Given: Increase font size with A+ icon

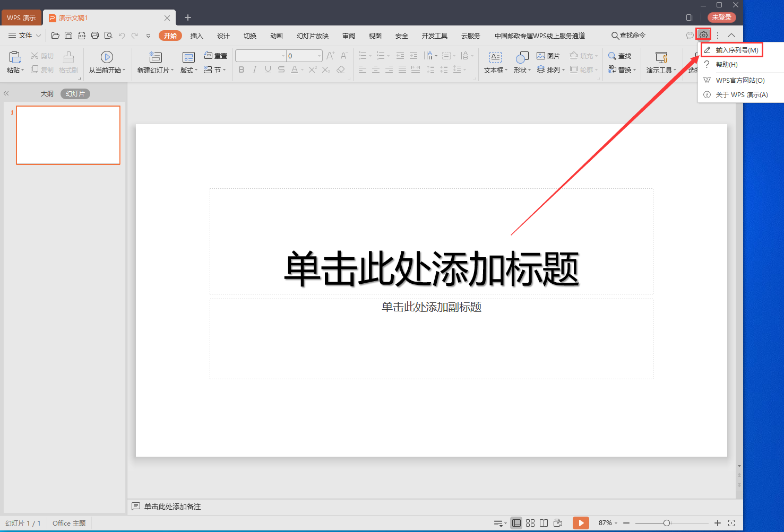Looking at the screenshot, I should point(331,56).
